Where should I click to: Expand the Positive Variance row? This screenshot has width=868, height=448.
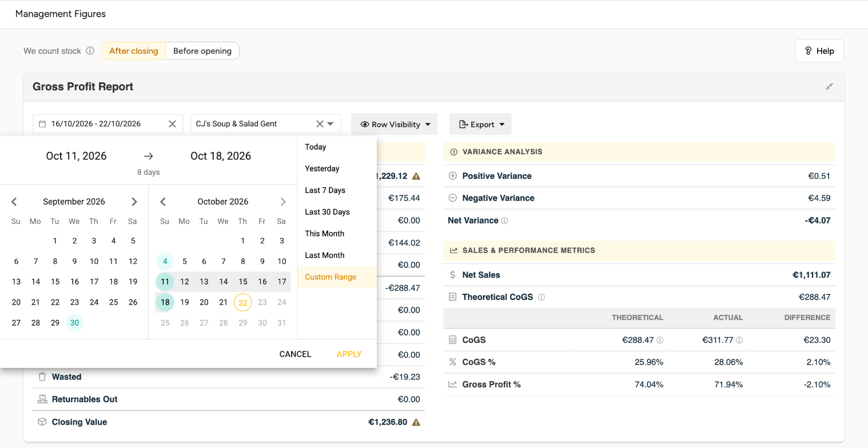[453, 176]
